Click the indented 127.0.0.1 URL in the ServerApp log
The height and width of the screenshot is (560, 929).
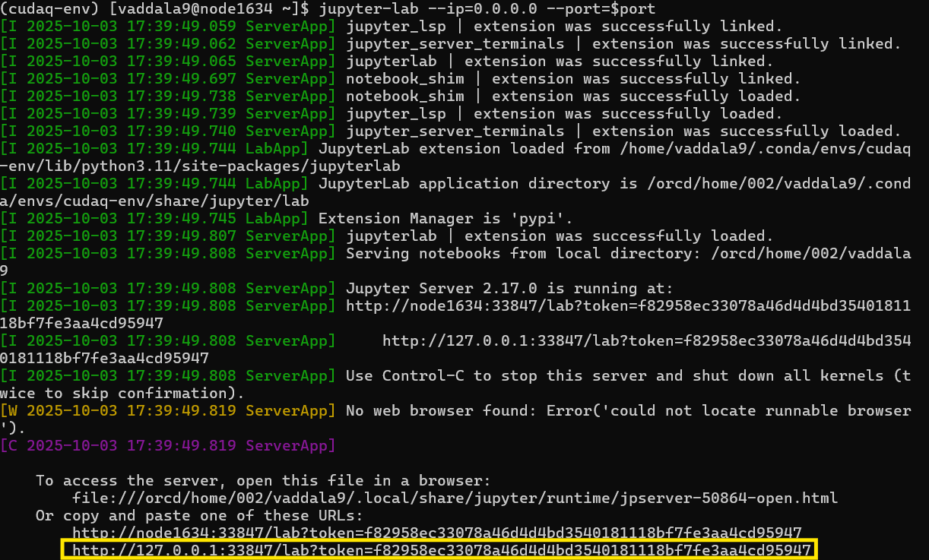645,341
